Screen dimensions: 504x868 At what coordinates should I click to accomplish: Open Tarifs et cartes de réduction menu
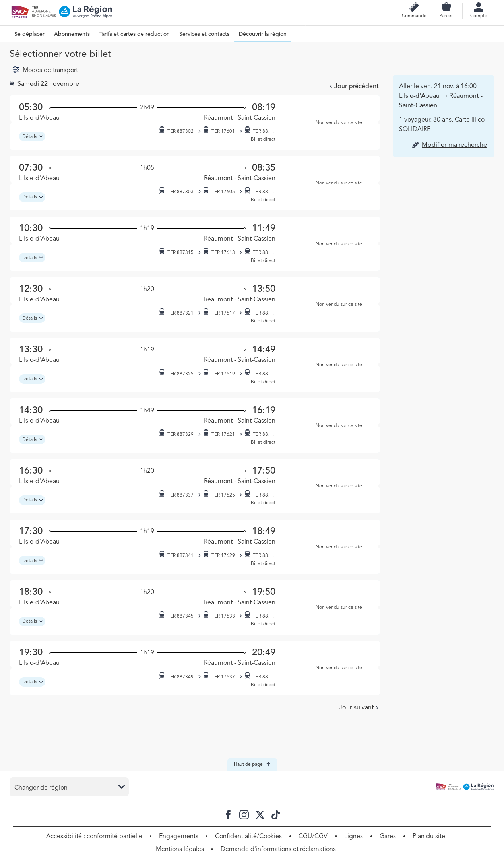click(134, 34)
